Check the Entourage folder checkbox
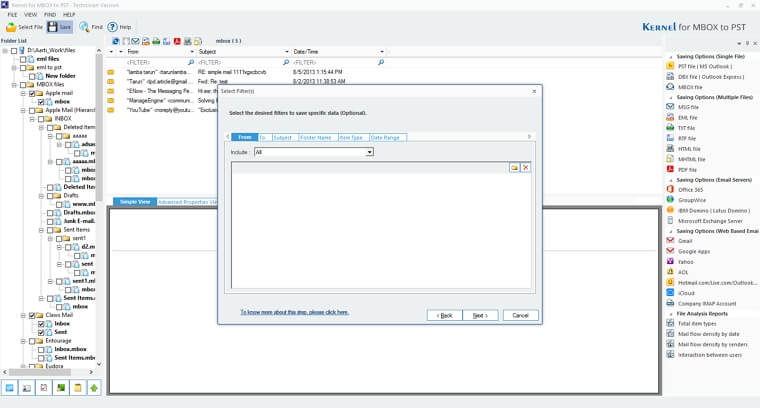Viewport: 760px width, 408px height. pos(32,341)
